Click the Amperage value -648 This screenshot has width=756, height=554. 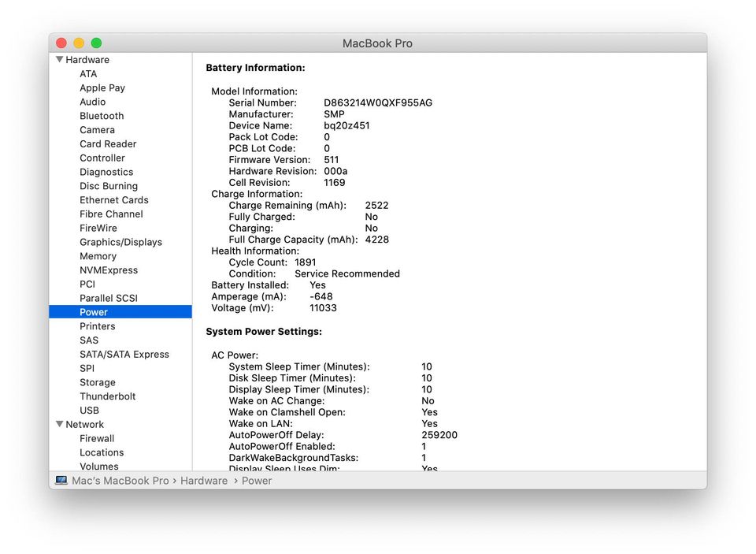point(321,296)
